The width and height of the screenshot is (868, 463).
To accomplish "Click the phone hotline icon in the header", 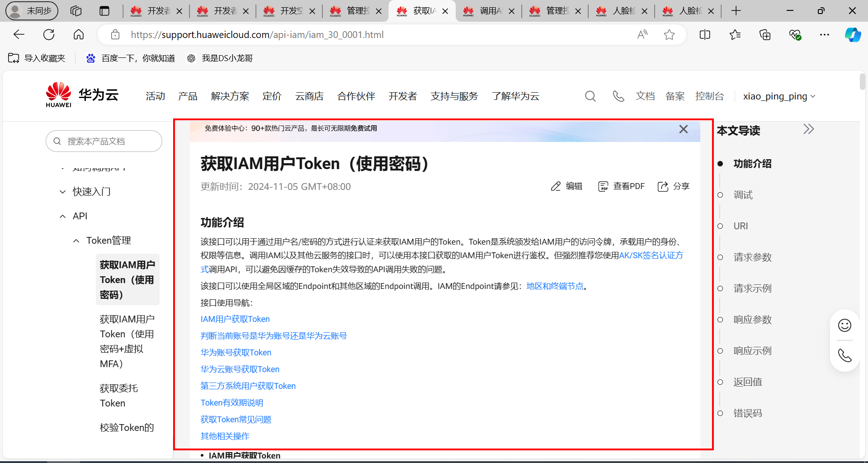I will 618,96.
